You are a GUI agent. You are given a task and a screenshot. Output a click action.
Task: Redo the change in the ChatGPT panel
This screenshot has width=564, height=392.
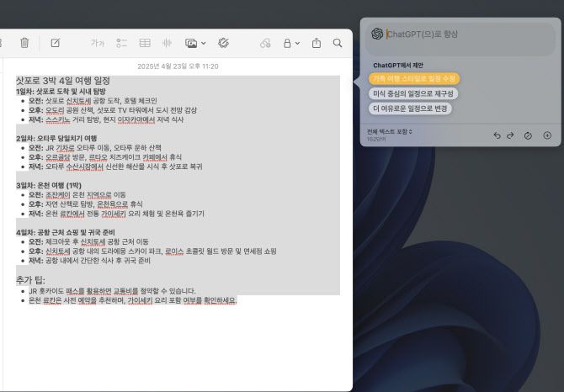(x=510, y=135)
